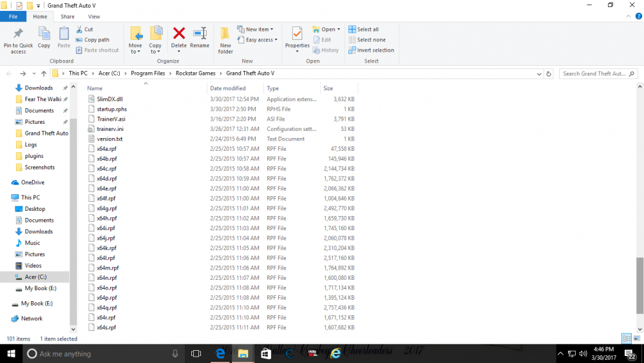The image size is (644, 363).
Task: Click the Open ribbon button
Action: click(x=326, y=30)
